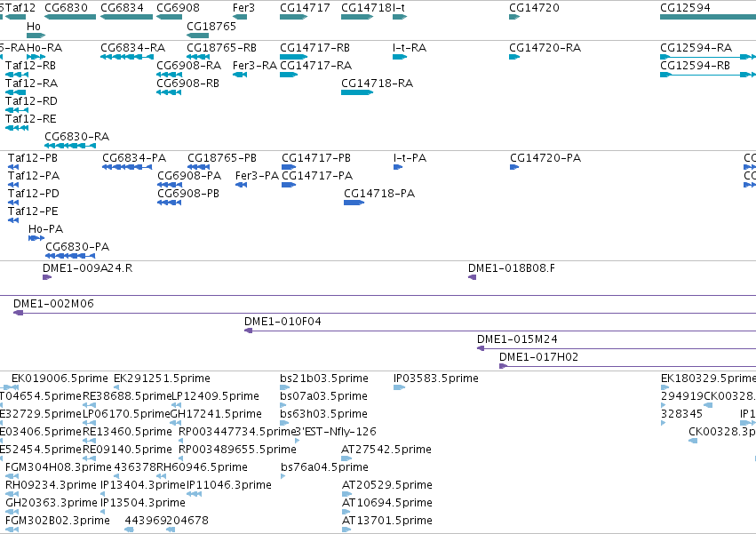This screenshot has height=534, width=756.
Task: Select the CG12594-RA transcript label
Action: [x=696, y=48]
